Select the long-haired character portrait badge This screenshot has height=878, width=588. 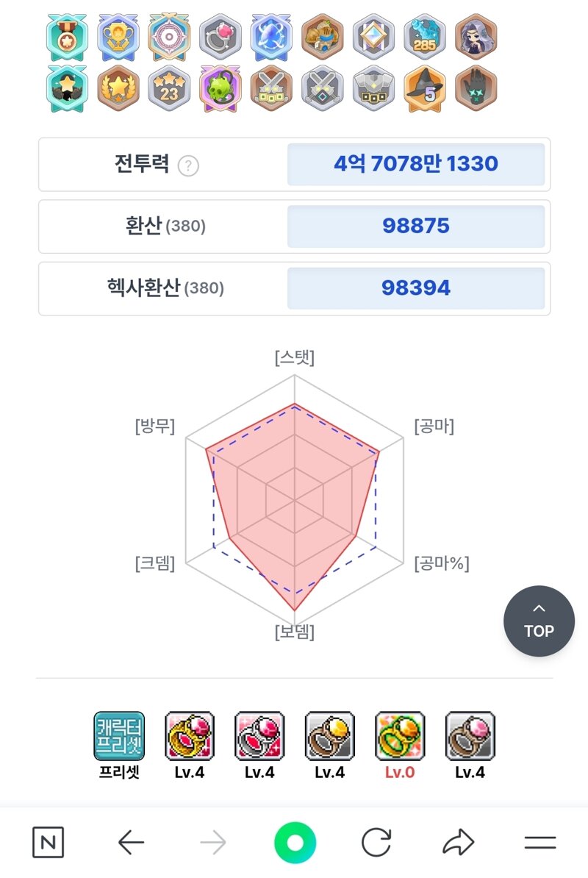point(476,38)
